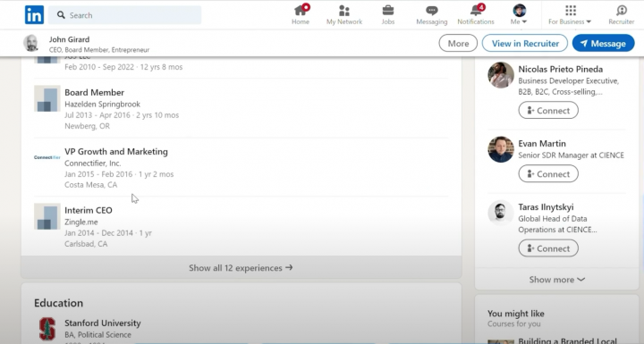Open Stanford University logo
This screenshot has width=644, height=344.
tap(47, 329)
